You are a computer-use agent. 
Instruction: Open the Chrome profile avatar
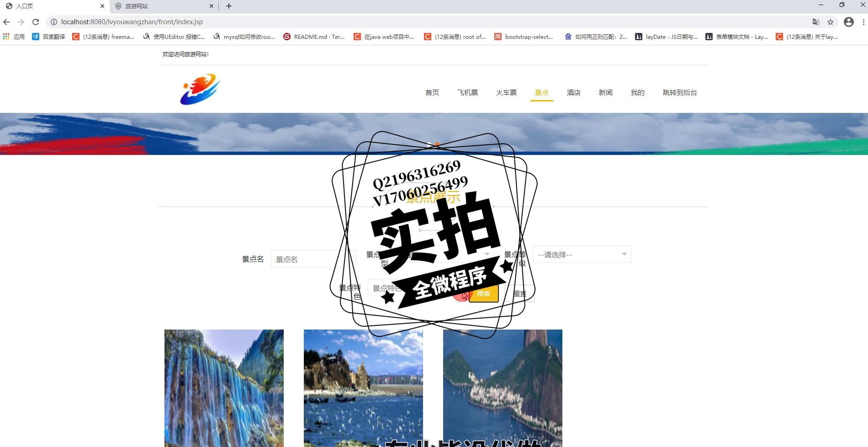pyautogui.click(x=849, y=22)
